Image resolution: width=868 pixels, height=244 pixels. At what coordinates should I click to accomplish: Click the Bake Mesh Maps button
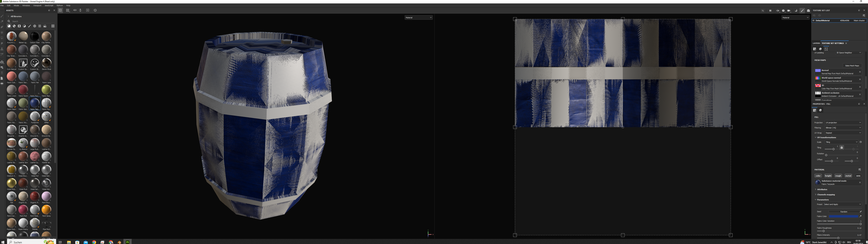click(x=852, y=65)
